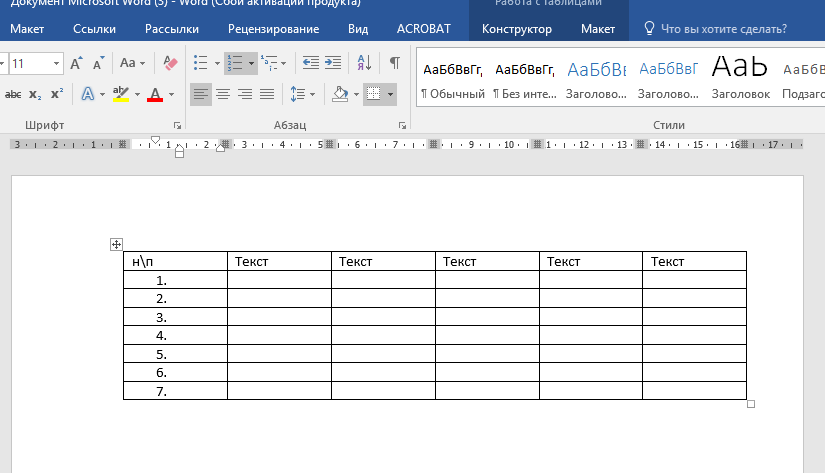
Task: Toggle numbered list button
Action: click(235, 63)
